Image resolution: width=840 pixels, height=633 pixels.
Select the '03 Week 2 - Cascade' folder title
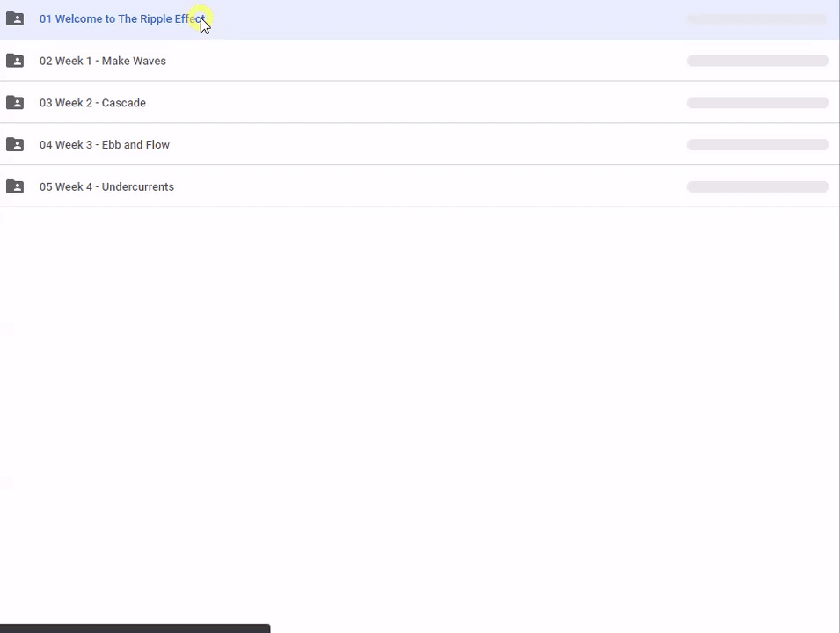(92, 103)
